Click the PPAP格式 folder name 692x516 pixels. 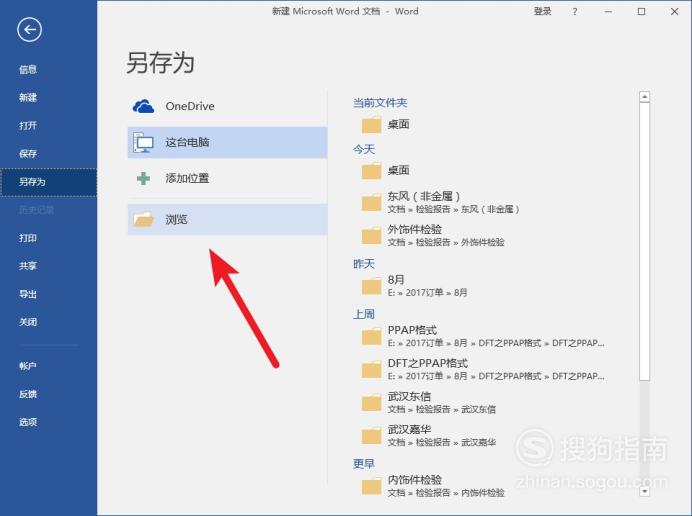pos(412,330)
